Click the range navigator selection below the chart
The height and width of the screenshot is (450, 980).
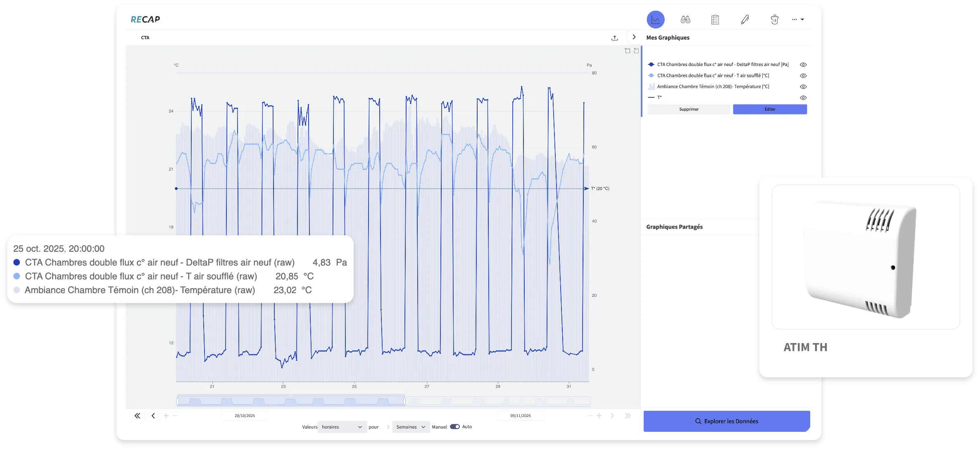pyautogui.click(x=291, y=401)
